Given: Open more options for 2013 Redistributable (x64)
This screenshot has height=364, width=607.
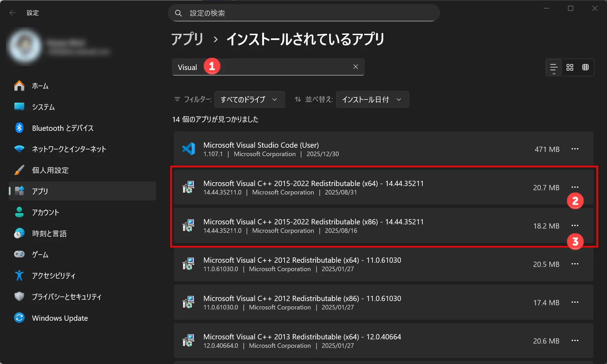Looking at the screenshot, I should pyautogui.click(x=575, y=340).
